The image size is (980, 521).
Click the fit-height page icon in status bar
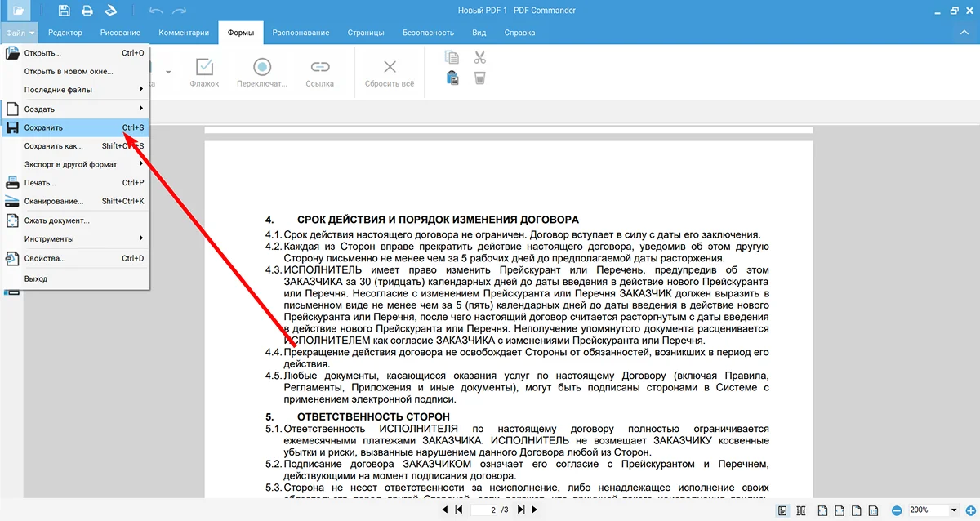[858, 510]
